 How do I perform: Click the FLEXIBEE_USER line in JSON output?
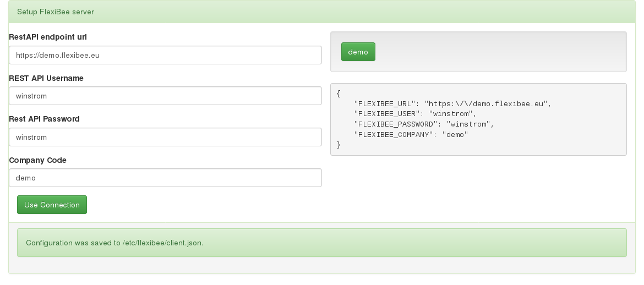click(x=415, y=114)
